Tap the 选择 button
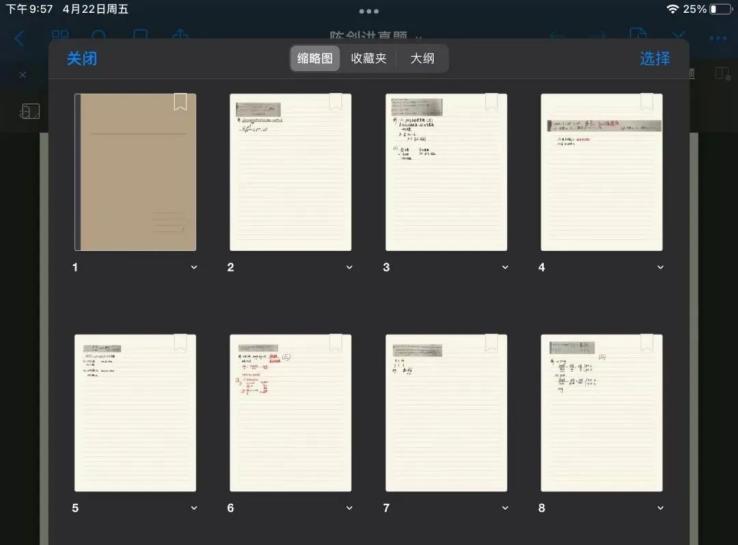Viewport: 738px width, 545px height. coord(655,59)
